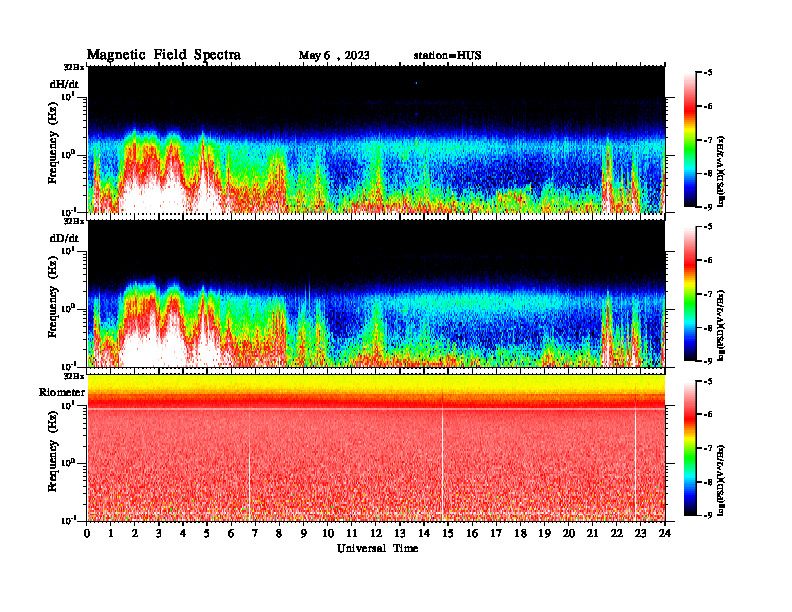Click hour tick label "10" on time axis
This screenshot has width=792, height=612.
tap(328, 533)
